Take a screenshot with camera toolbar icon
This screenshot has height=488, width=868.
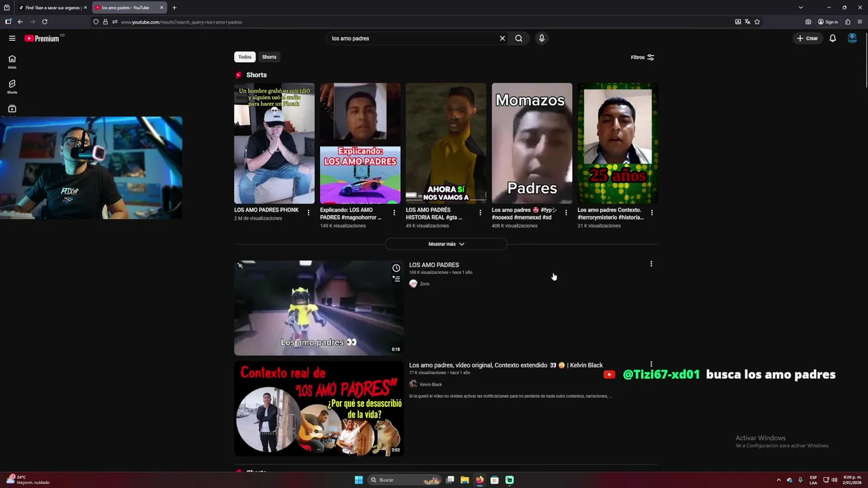(808, 22)
